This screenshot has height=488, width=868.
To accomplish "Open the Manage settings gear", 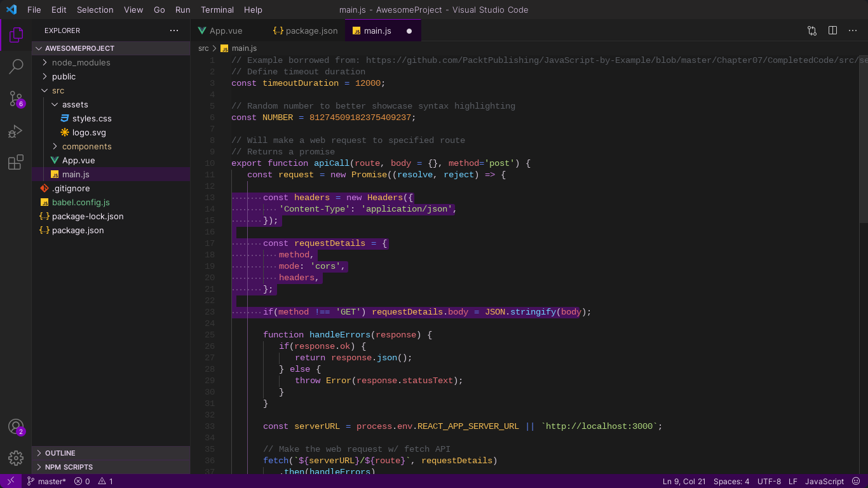I will (x=16, y=457).
